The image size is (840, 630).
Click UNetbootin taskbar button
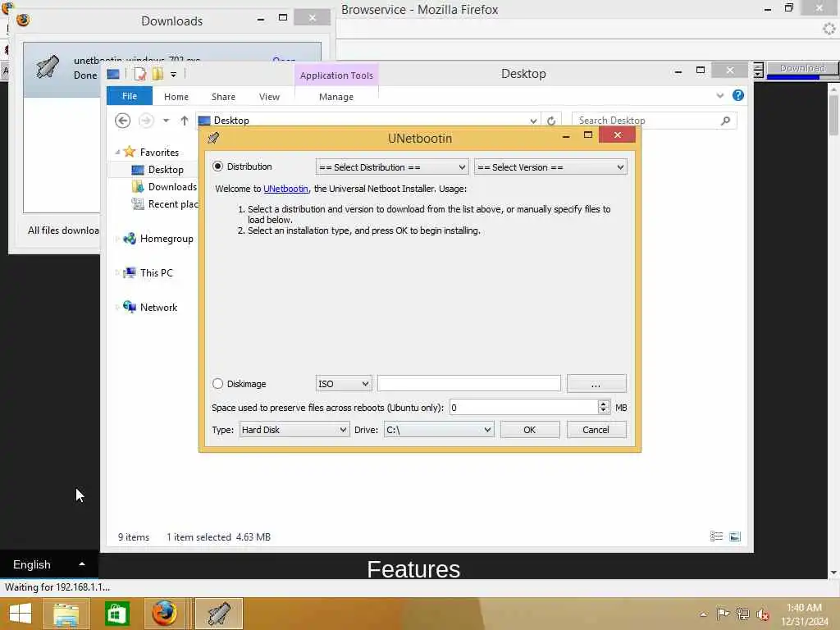pos(218,614)
